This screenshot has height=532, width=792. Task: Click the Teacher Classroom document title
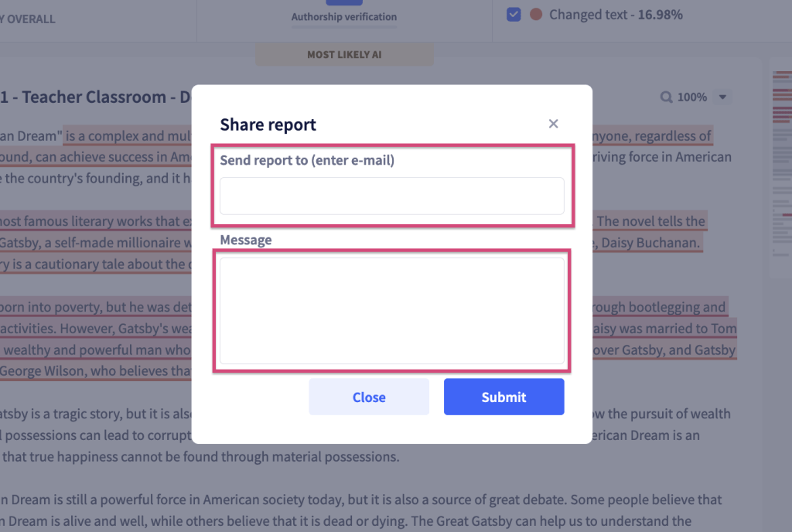coord(95,97)
